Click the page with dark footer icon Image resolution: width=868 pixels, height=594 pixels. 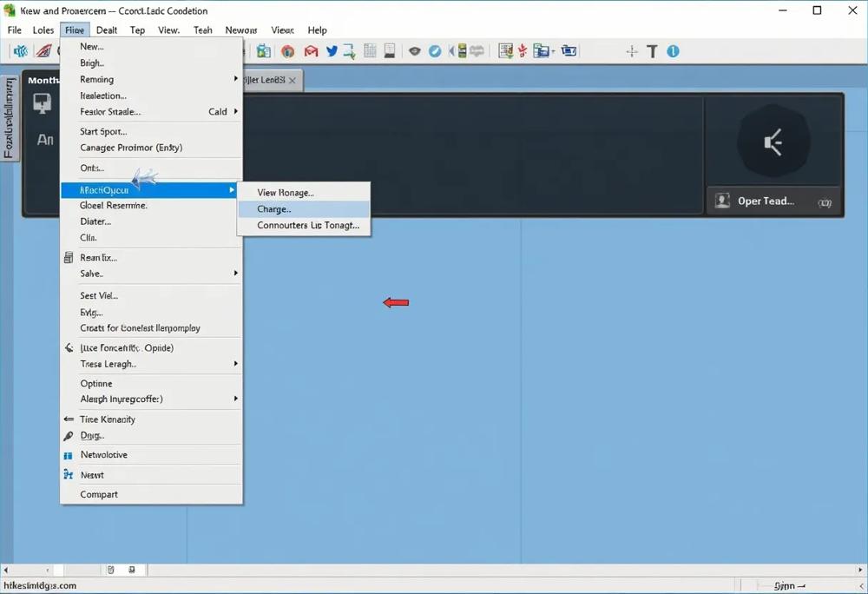[390, 51]
